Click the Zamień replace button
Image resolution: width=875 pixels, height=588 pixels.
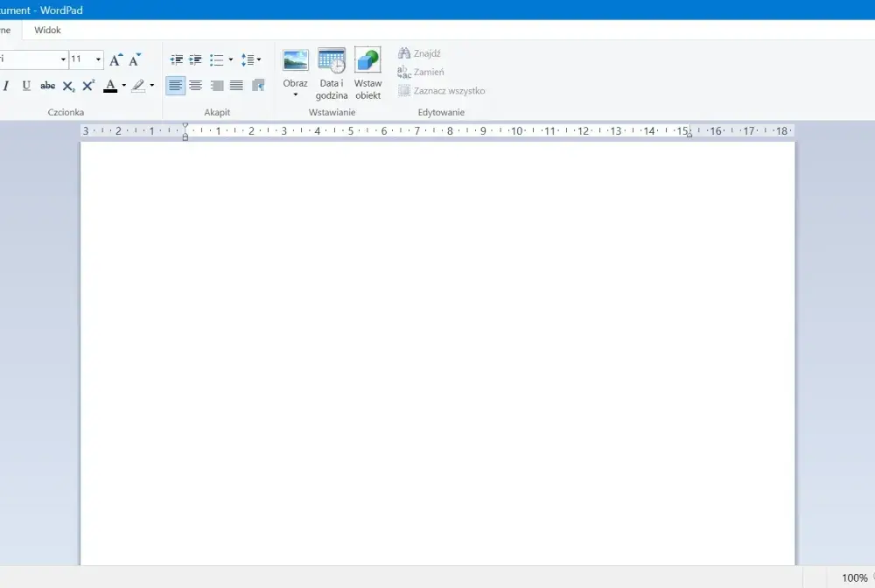click(421, 72)
